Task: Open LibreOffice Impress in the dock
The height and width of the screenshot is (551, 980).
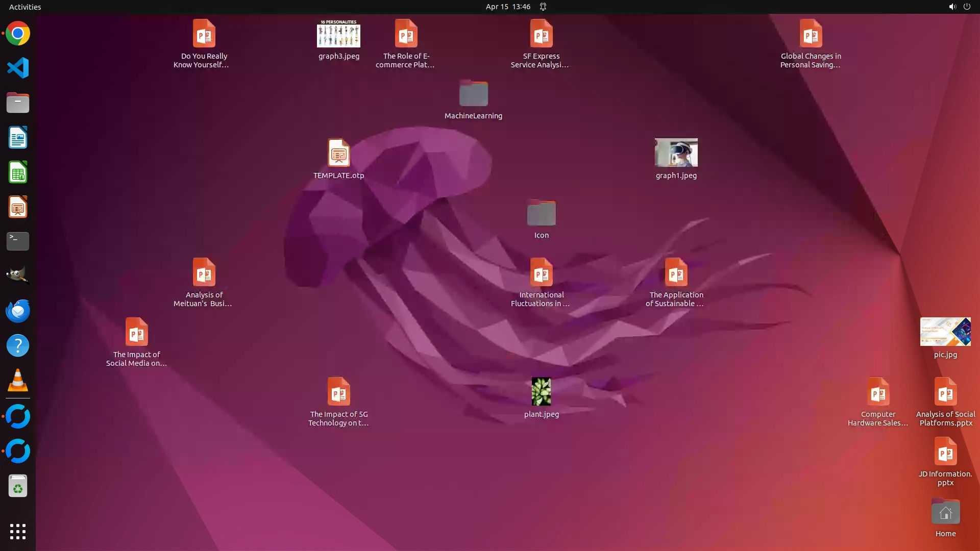Action: [x=18, y=207]
